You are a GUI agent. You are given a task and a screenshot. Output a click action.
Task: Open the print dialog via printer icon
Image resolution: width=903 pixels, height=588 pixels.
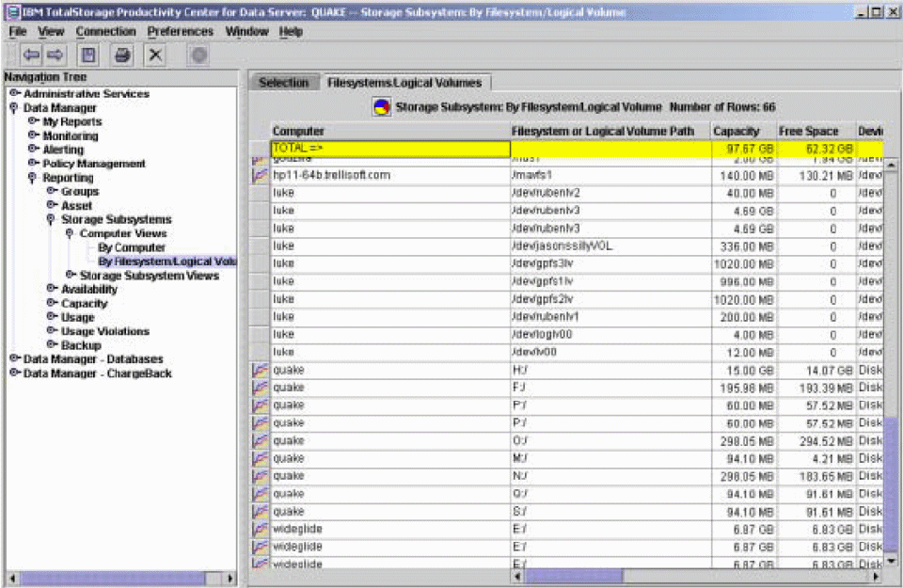(121, 54)
